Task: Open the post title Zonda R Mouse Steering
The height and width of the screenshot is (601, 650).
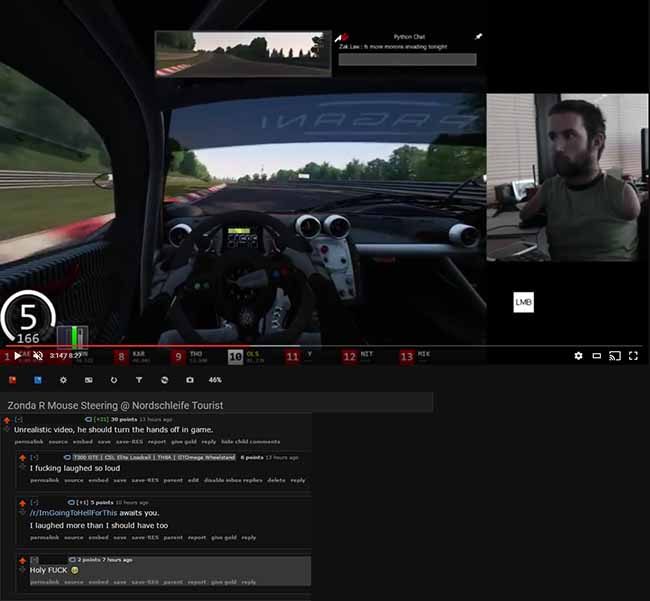Action: click(115, 405)
